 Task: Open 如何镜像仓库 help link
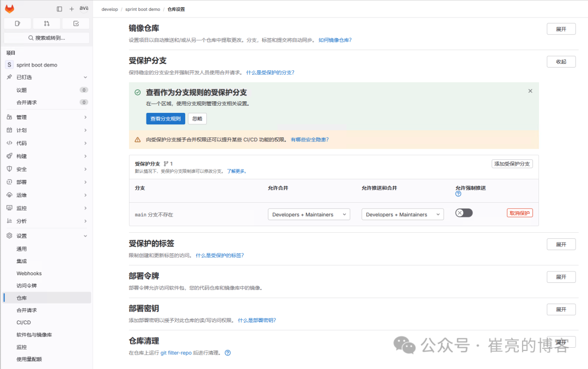335,40
